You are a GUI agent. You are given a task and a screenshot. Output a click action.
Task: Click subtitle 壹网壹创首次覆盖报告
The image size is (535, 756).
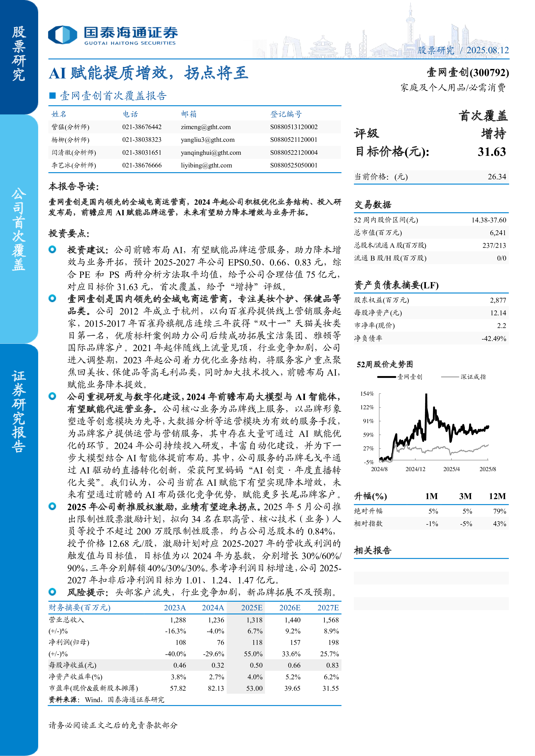[x=113, y=95]
